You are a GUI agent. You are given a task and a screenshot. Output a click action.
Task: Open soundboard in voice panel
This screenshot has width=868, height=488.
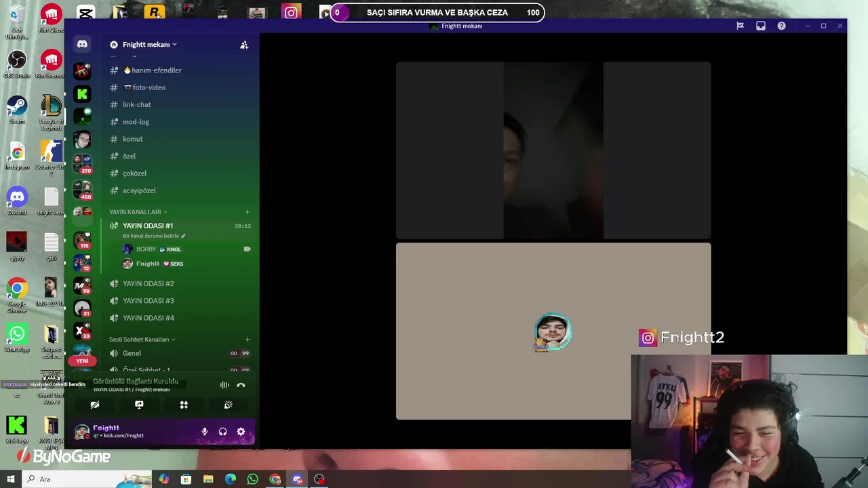pyautogui.click(x=229, y=405)
